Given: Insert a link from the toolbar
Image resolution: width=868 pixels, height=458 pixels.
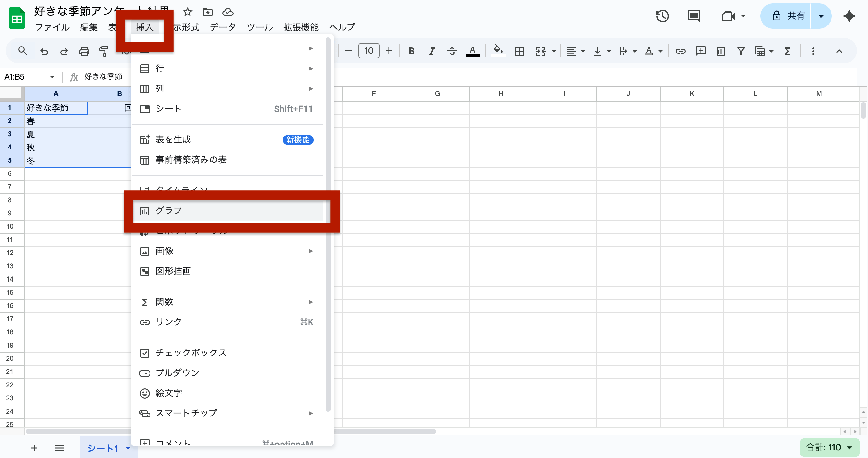Looking at the screenshot, I should click(680, 51).
